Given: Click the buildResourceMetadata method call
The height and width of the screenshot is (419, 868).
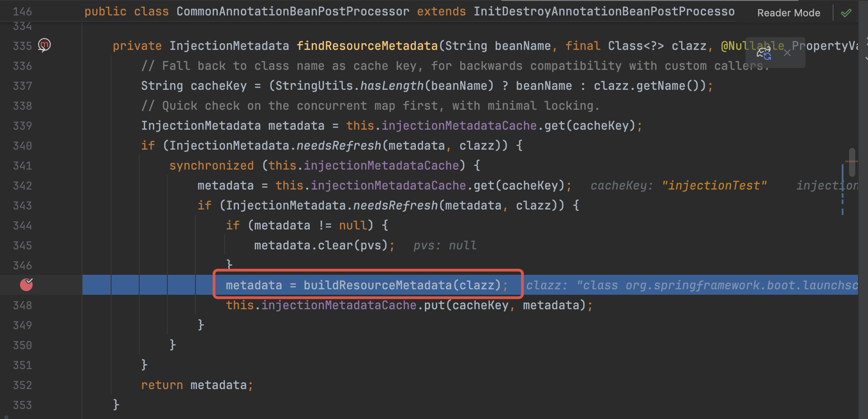Looking at the screenshot, I should coord(378,285).
